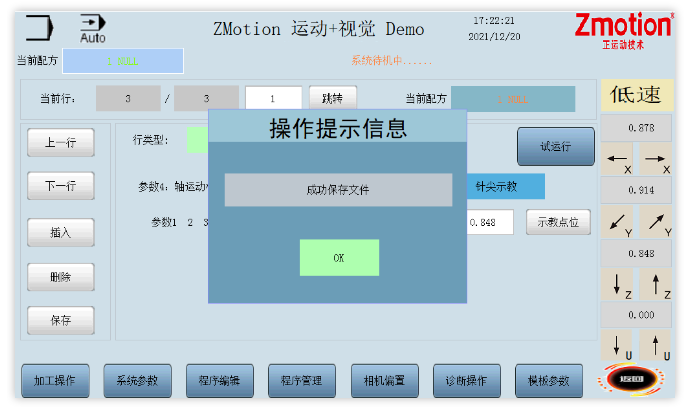
Task: Click 示教点位 teach point button
Action: [x=558, y=222]
